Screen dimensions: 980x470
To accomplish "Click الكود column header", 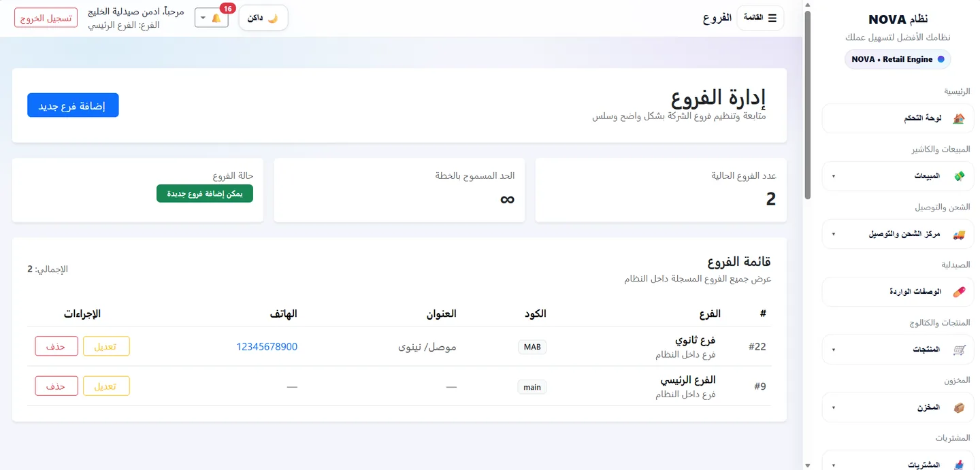I will (536, 314).
